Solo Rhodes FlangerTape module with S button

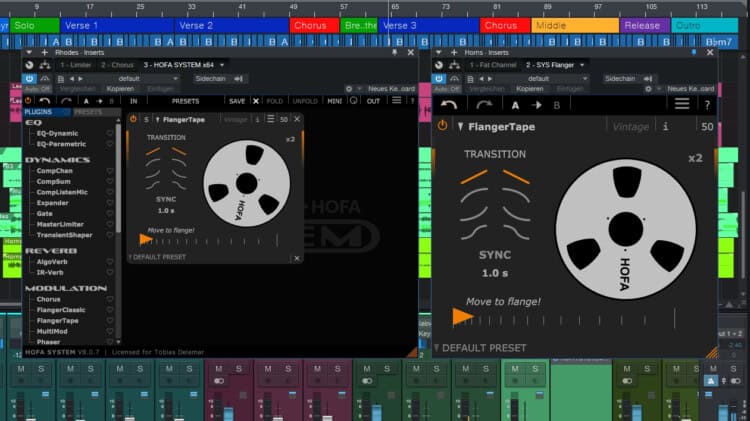click(x=146, y=119)
